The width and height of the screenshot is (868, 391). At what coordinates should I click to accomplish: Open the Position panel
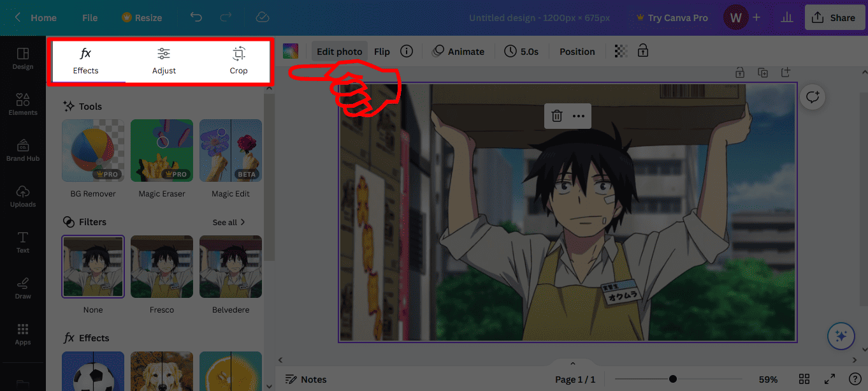point(577,52)
